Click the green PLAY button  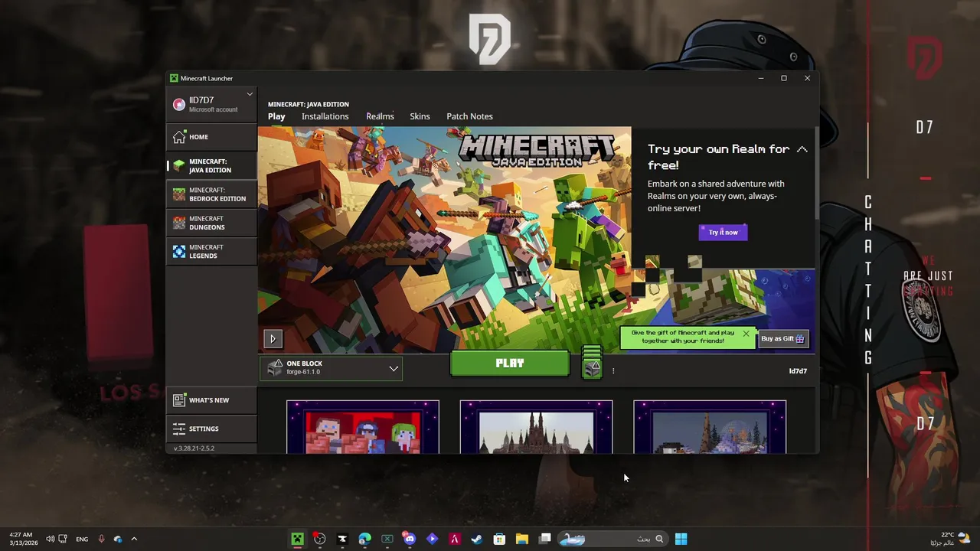click(510, 364)
